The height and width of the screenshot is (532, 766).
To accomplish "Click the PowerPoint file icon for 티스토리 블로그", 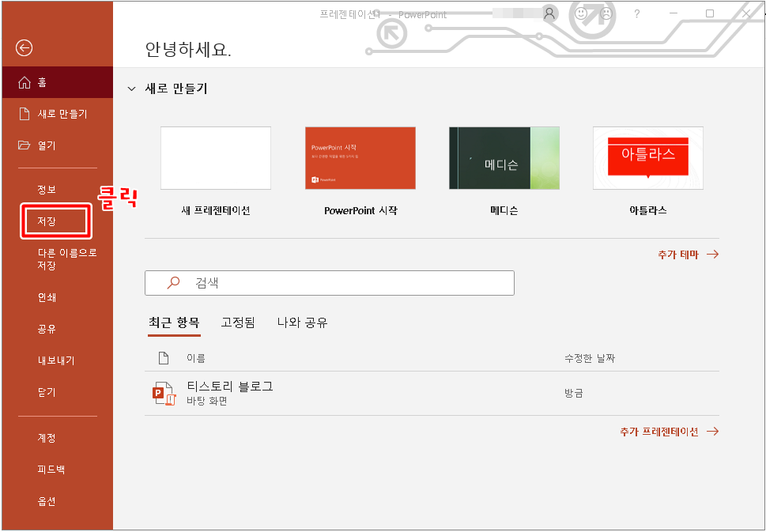I will click(164, 394).
